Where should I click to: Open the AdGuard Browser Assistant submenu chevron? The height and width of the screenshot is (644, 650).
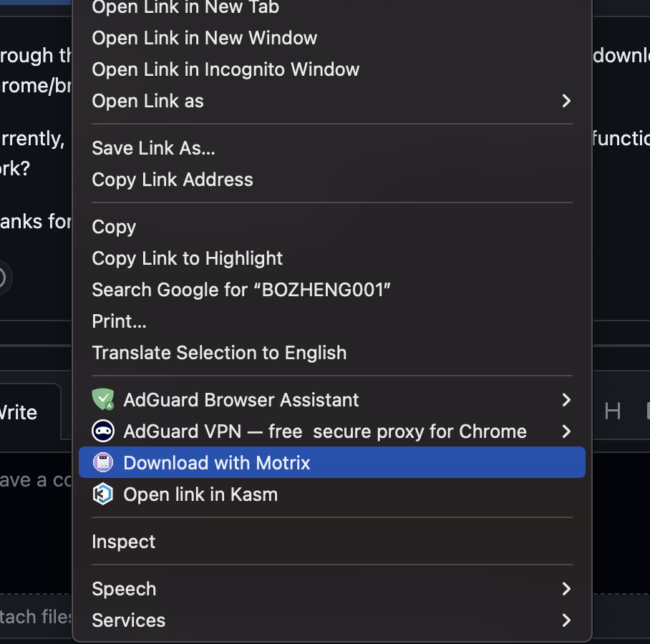pos(566,399)
